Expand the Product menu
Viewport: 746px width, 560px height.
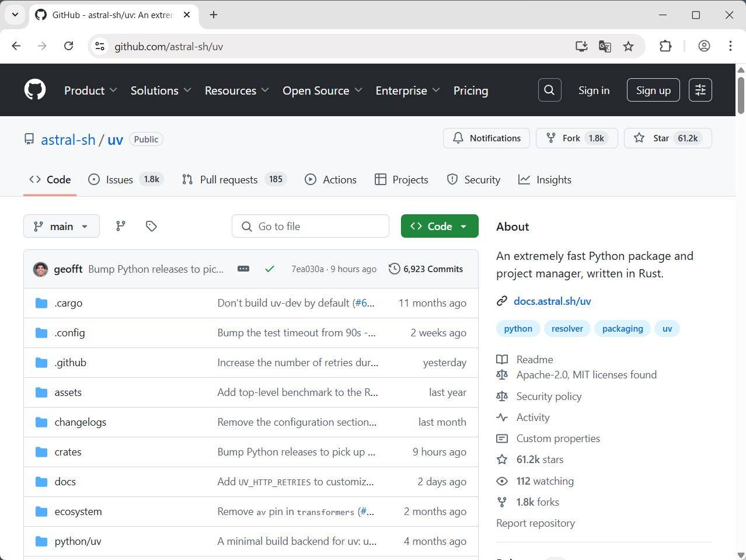(x=90, y=91)
